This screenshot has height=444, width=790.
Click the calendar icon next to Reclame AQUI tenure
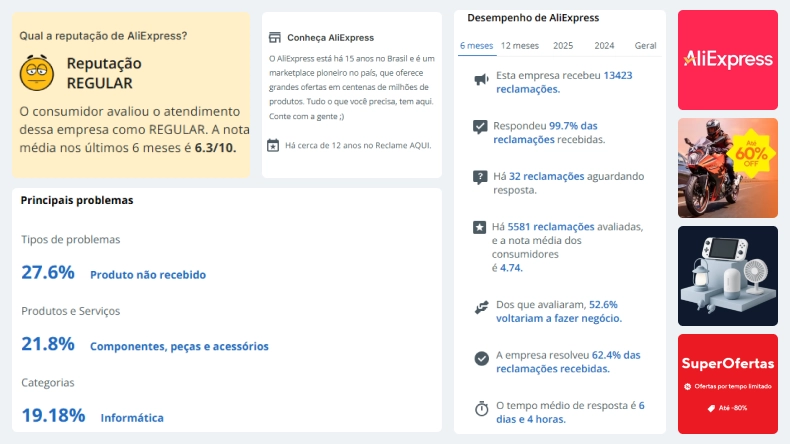pos(273,145)
